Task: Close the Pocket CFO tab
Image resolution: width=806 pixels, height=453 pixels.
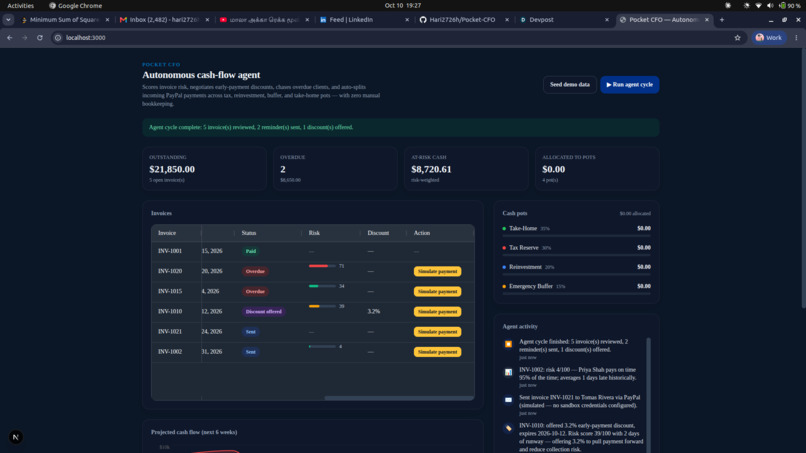Action: [x=707, y=20]
